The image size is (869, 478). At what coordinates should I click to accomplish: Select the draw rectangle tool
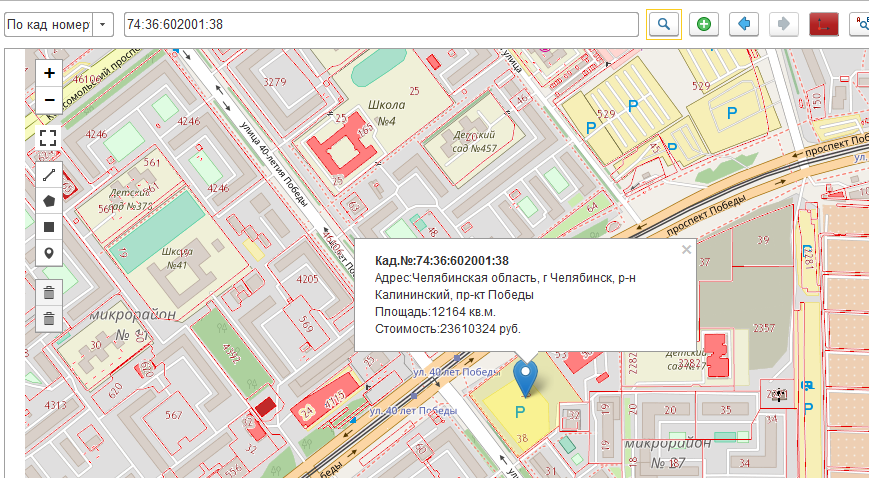(49, 226)
